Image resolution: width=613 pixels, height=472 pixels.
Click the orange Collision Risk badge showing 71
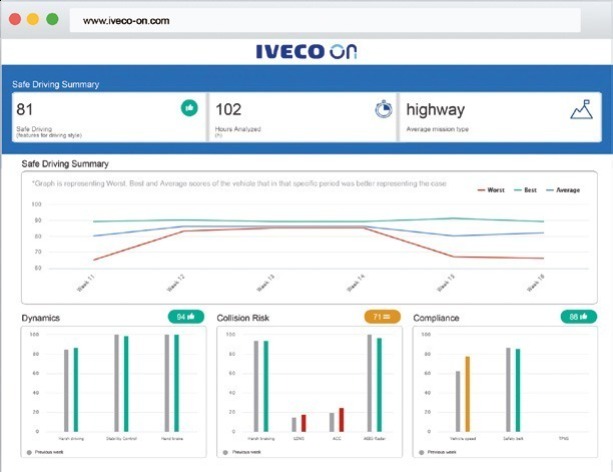click(382, 317)
